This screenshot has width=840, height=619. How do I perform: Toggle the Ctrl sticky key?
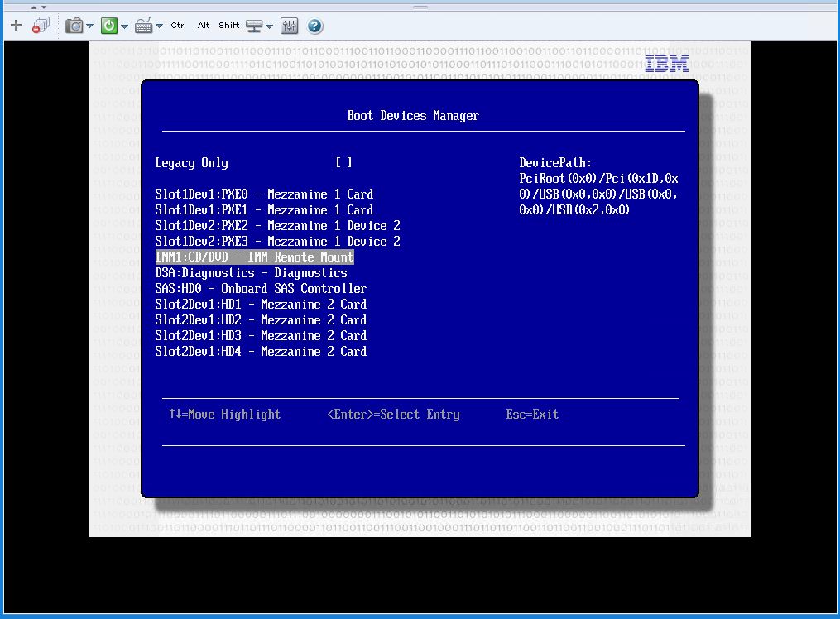pyautogui.click(x=178, y=25)
